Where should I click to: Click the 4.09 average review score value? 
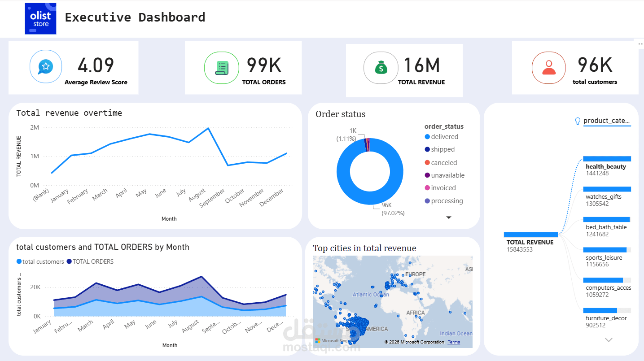[x=96, y=65]
